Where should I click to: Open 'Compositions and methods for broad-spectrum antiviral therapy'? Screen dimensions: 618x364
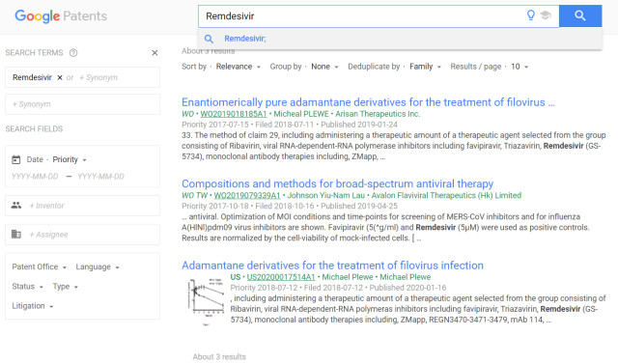tap(337, 184)
